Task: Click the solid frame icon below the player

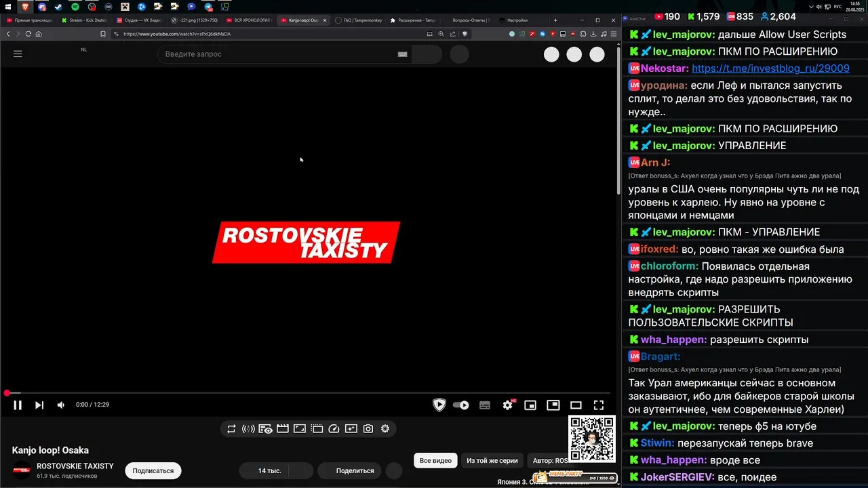Action: [300, 429]
